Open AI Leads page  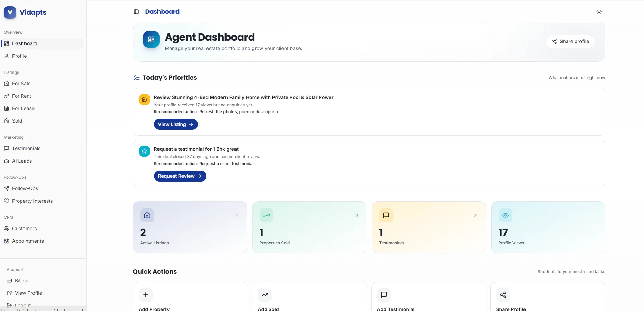pyautogui.click(x=42, y=161)
